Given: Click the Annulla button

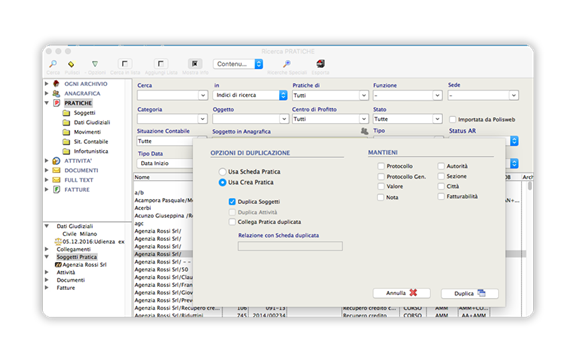Looking at the screenshot, I should pyautogui.click(x=402, y=293).
